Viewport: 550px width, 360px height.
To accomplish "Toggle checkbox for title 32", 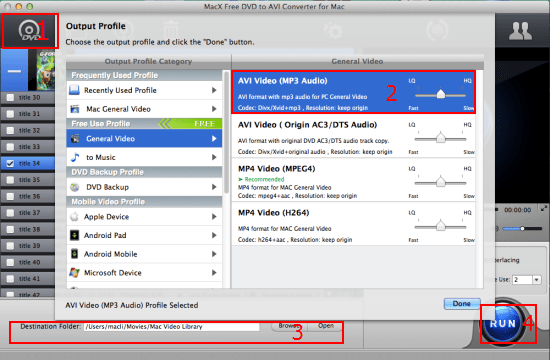I will point(10,130).
